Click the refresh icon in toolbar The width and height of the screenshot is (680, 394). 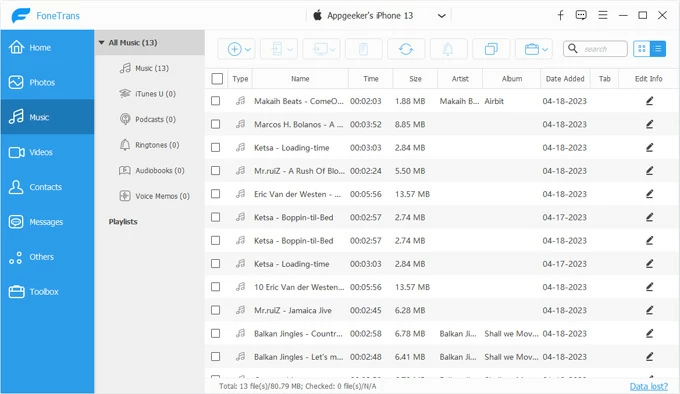[x=406, y=49]
